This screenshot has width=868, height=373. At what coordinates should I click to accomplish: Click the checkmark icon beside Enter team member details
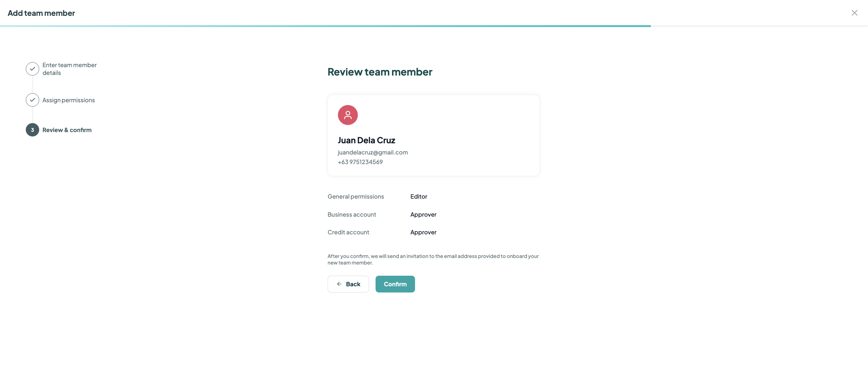click(32, 68)
